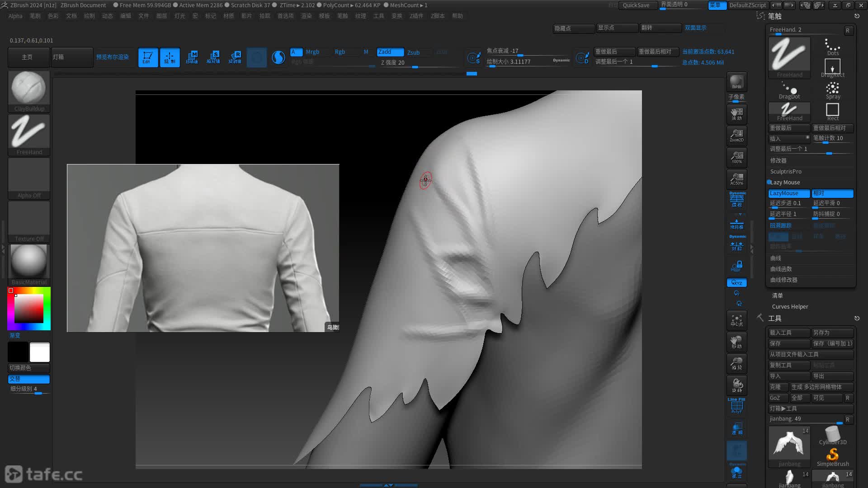Click the scroll (滚动) hand icon
The image size is (868, 488).
(736, 114)
